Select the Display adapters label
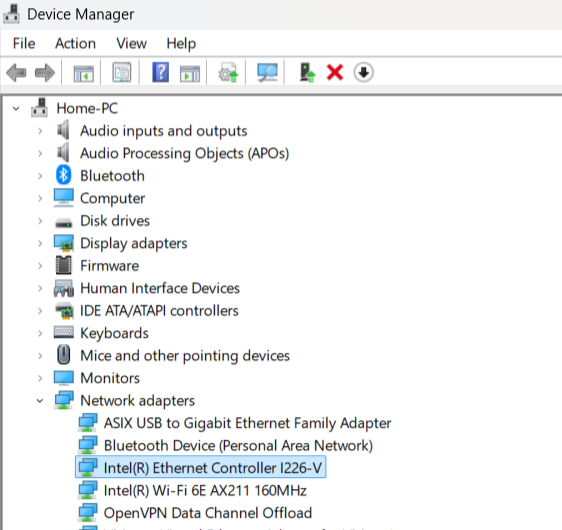This screenshot has width=562, height=530. [134, 243]
